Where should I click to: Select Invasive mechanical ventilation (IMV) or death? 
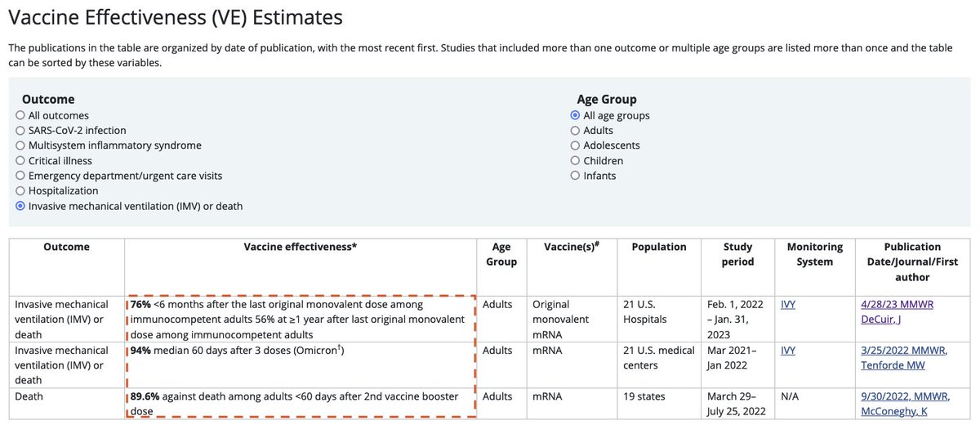coord(20,207)
